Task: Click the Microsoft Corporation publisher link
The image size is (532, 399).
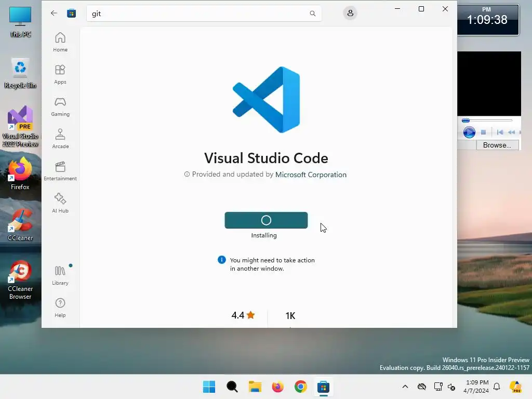Action: [311, 175]
